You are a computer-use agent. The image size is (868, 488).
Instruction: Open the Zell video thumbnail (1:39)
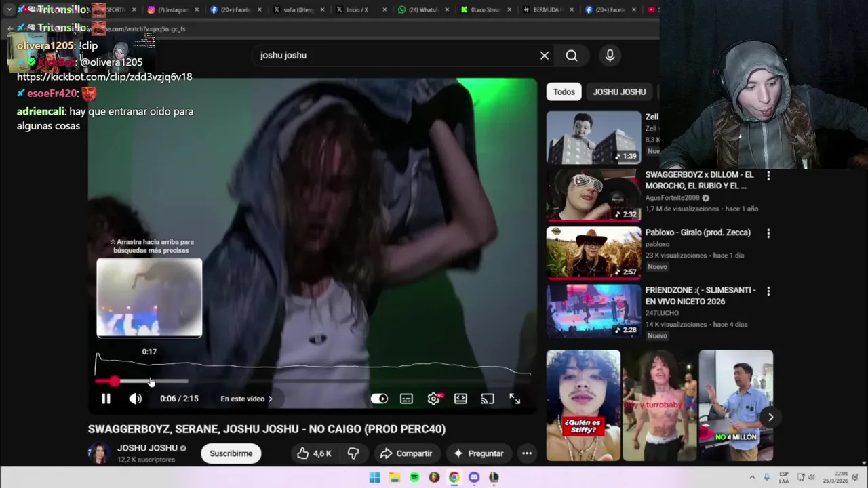click(593, 138)
